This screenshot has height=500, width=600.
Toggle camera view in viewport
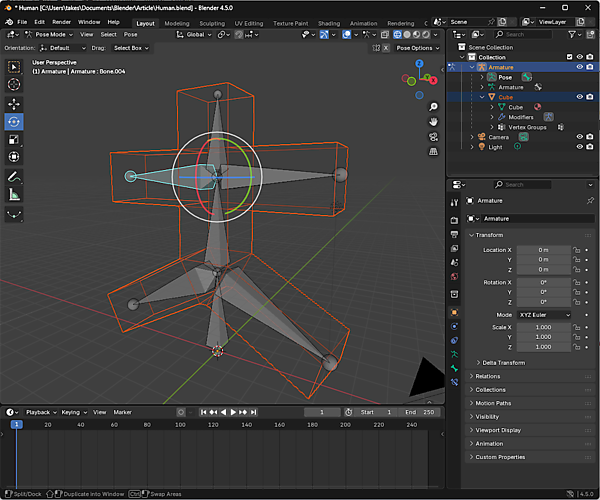tap(433, 137)
